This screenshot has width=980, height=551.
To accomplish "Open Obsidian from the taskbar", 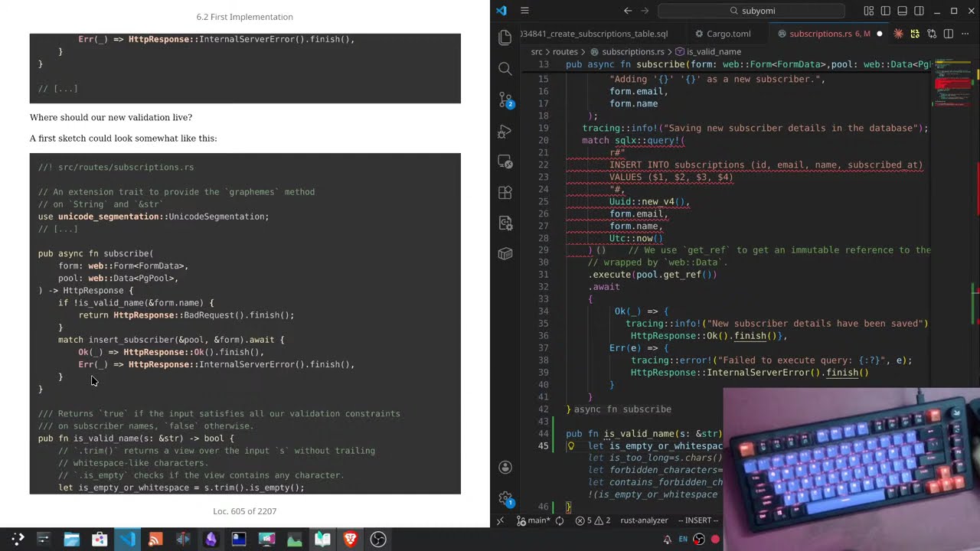I will pos(211,540).
